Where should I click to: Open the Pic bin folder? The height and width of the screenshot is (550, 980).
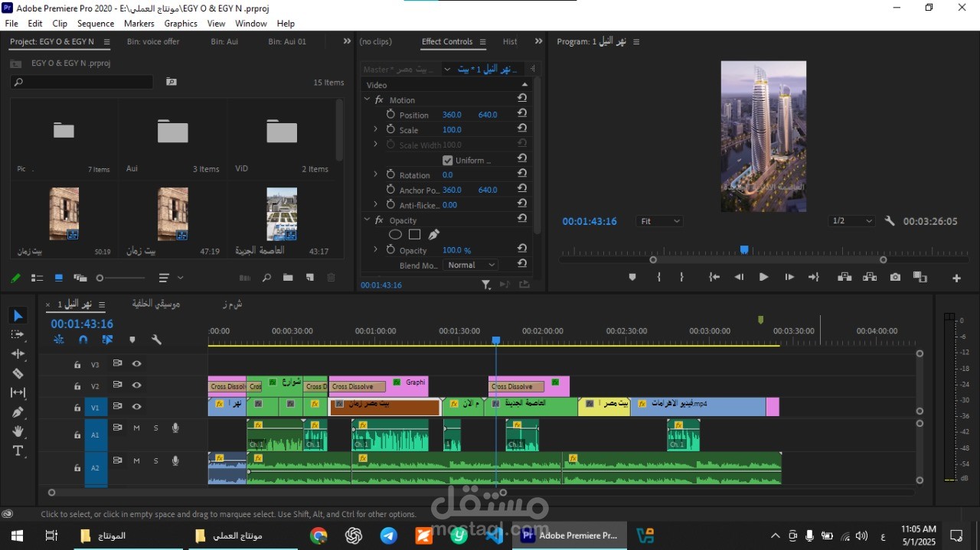pos(64,131)
